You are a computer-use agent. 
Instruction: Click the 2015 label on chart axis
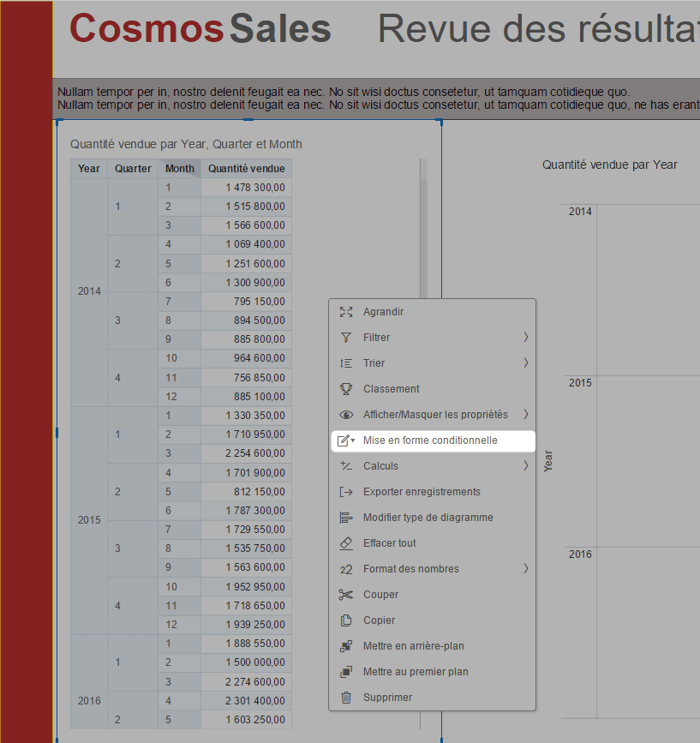[x=580, y=383]
